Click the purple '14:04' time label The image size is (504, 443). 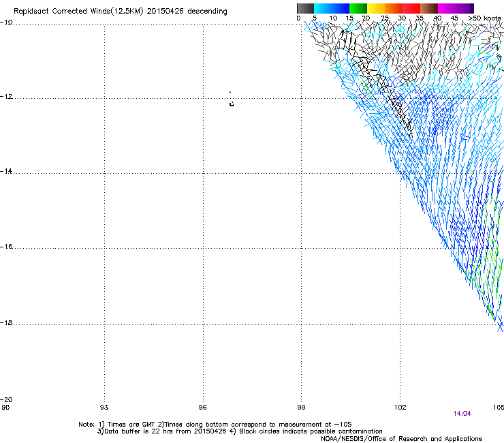tap(462, 414)
